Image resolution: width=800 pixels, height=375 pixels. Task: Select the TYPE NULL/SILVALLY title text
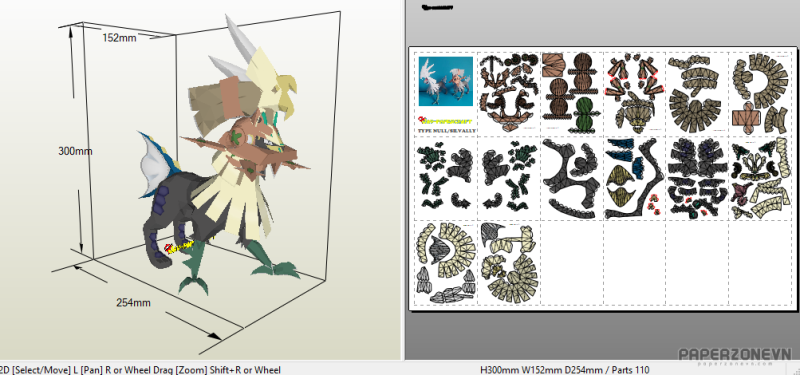(446, 131)
